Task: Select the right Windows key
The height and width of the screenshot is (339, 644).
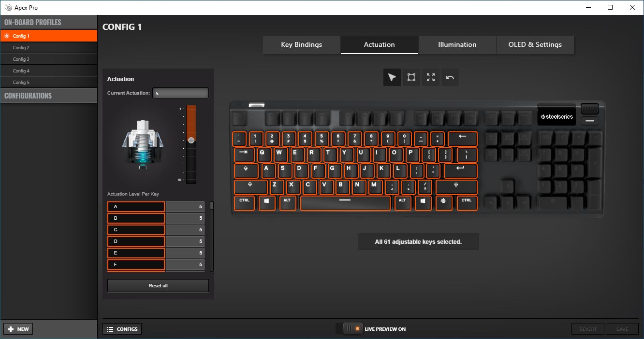Action: [x=423, y=203]
